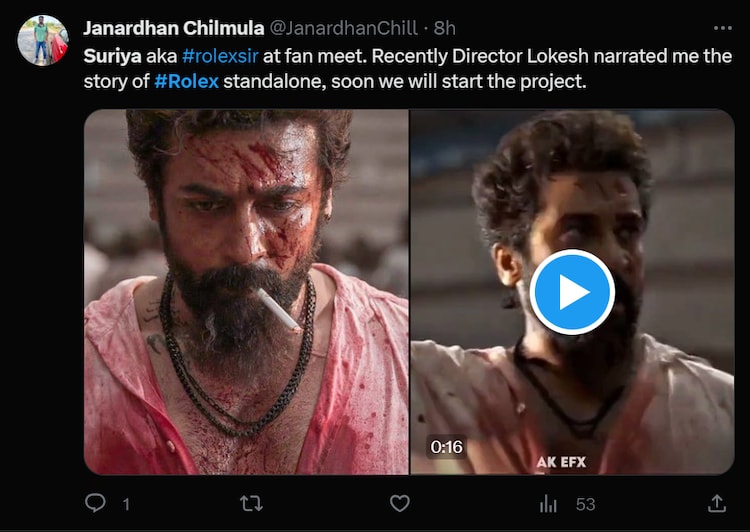The width and height of the screenshot is (750, 532).
Task: Open Janardhan Chilmula's profile avatar
Action: (x=43, y=41)
